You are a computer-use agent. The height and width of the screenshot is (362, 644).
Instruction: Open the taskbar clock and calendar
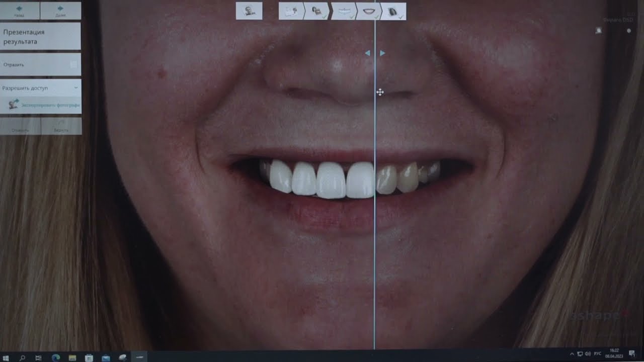(614, 353)
